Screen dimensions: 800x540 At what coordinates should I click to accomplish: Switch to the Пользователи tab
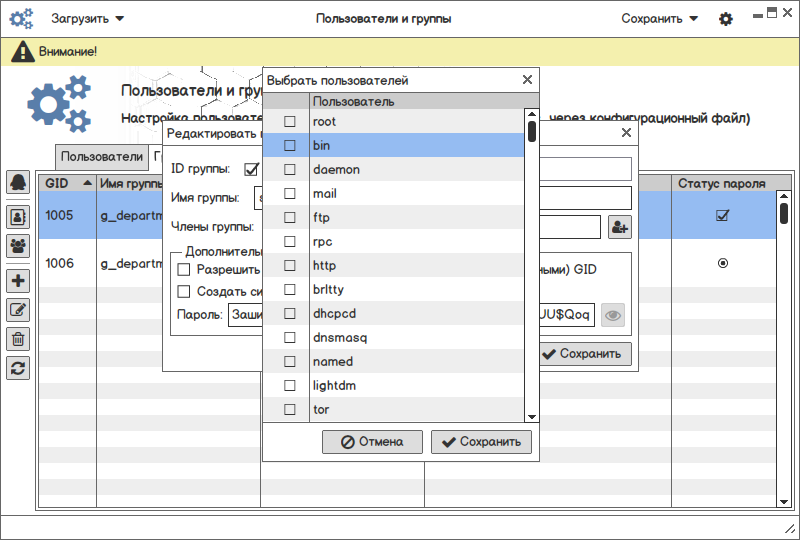click(102, 157)
